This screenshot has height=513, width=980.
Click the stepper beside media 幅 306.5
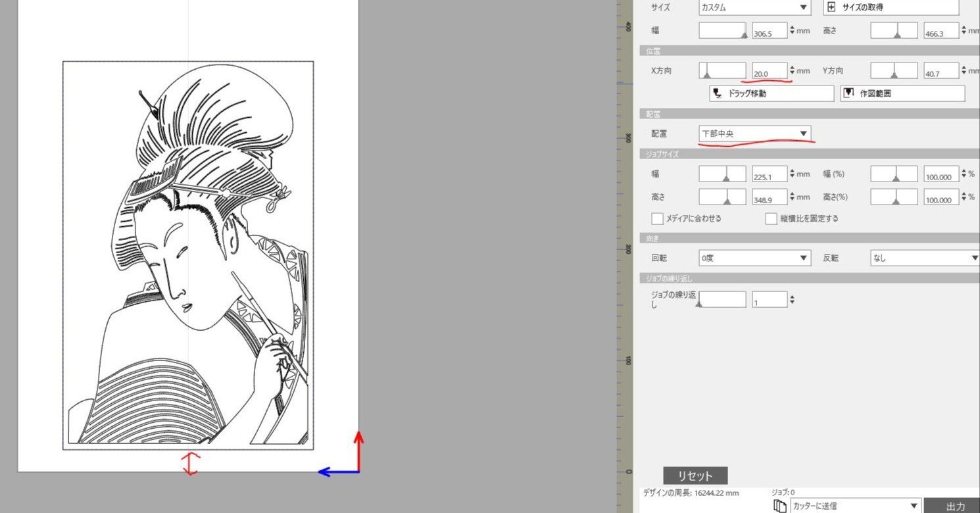pyautogui.click(x=792, y=30)
